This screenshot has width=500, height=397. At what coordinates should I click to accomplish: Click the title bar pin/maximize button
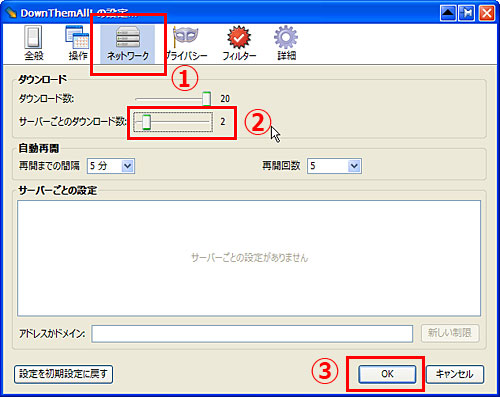(467, 13)
